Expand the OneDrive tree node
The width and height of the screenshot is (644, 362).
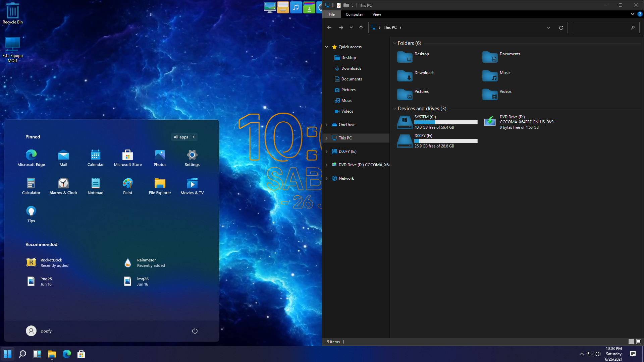[327, 125]
